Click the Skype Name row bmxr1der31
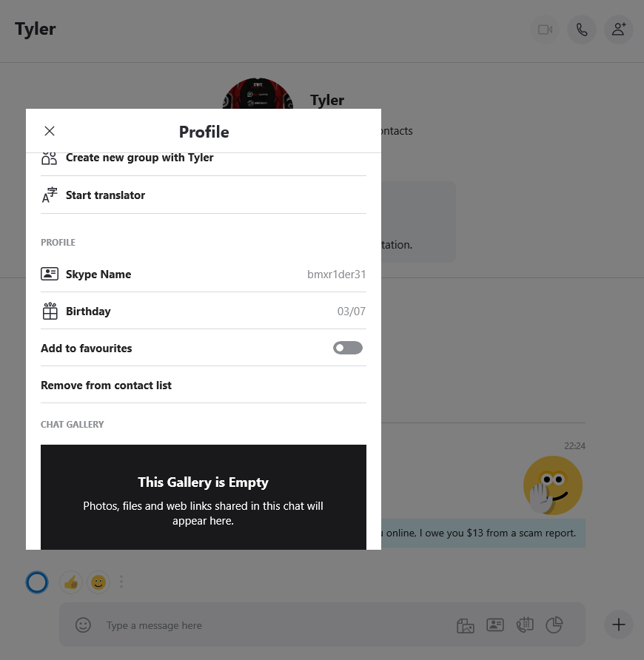 204,274
